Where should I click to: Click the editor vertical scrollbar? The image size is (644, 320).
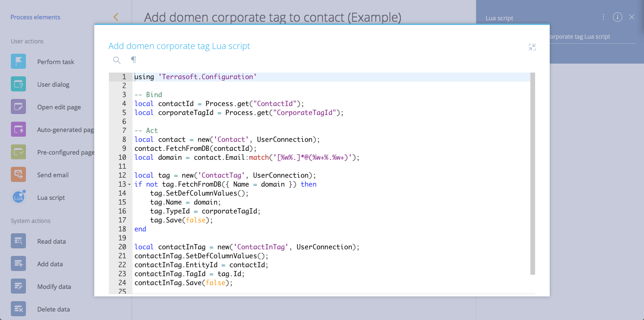pyautogui.click(x=532, y=173)
